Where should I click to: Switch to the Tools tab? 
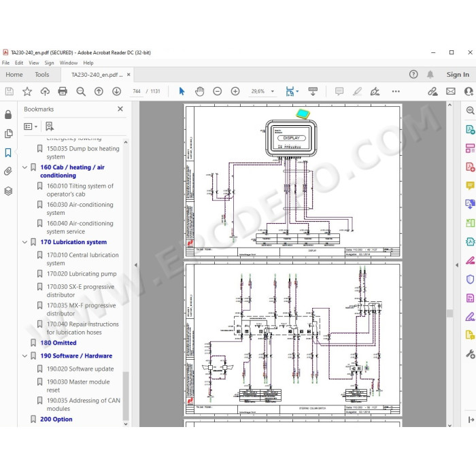(x=42, y=74)
